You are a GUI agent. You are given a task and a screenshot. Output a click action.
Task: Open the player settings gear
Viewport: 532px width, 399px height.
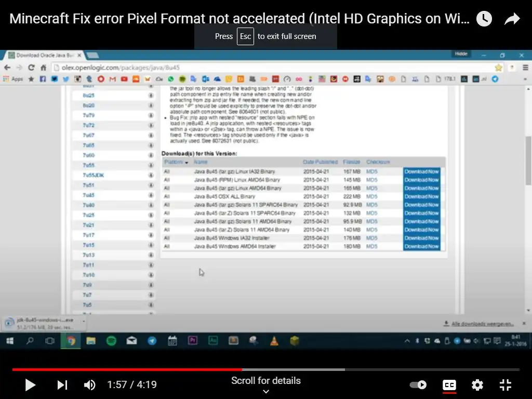coord(477,385)
